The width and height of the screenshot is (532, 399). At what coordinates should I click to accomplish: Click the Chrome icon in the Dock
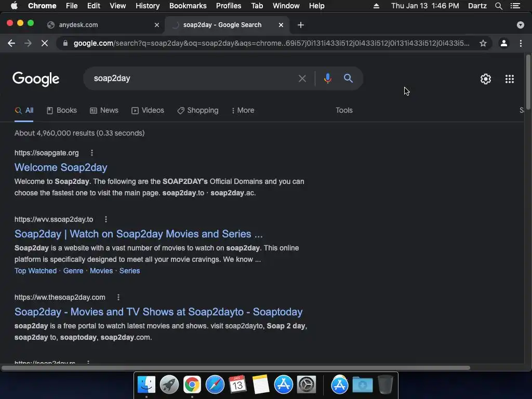pyautogui.click(x=192, y=384)
